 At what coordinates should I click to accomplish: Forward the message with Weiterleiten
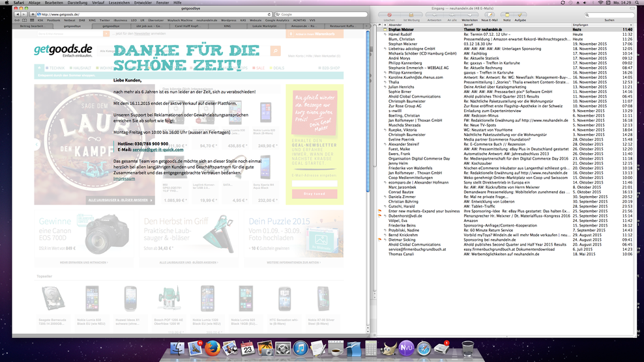tap(469, 15)
